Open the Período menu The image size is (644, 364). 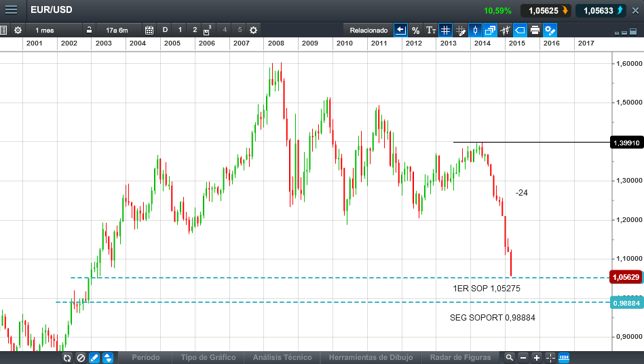(146, 357)
